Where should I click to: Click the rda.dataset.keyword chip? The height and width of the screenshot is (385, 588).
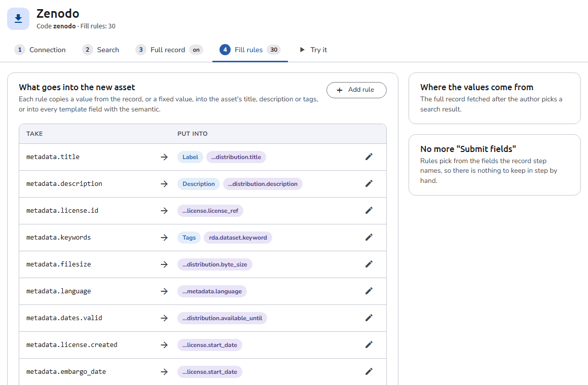pos(238,238)
